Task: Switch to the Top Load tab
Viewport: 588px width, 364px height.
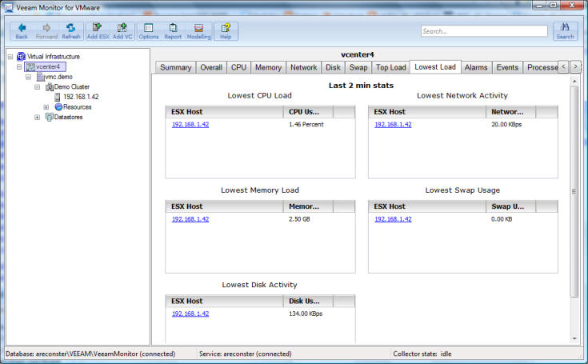Action: (x=391, y=68)
